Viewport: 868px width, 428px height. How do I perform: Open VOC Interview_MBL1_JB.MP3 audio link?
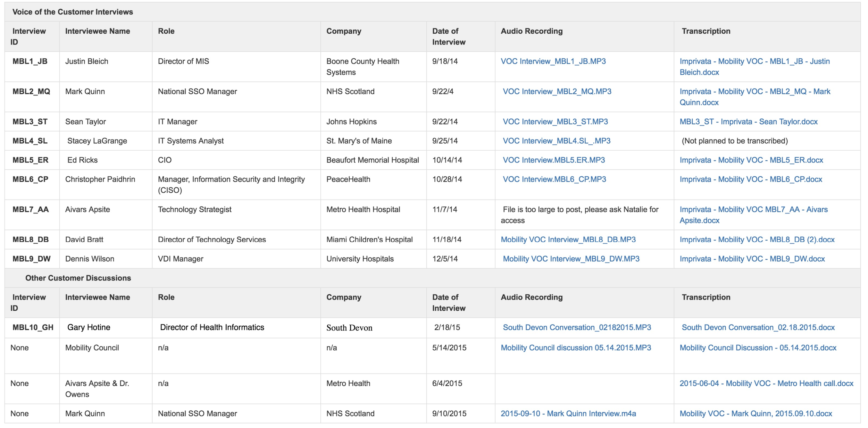point(553,61)
